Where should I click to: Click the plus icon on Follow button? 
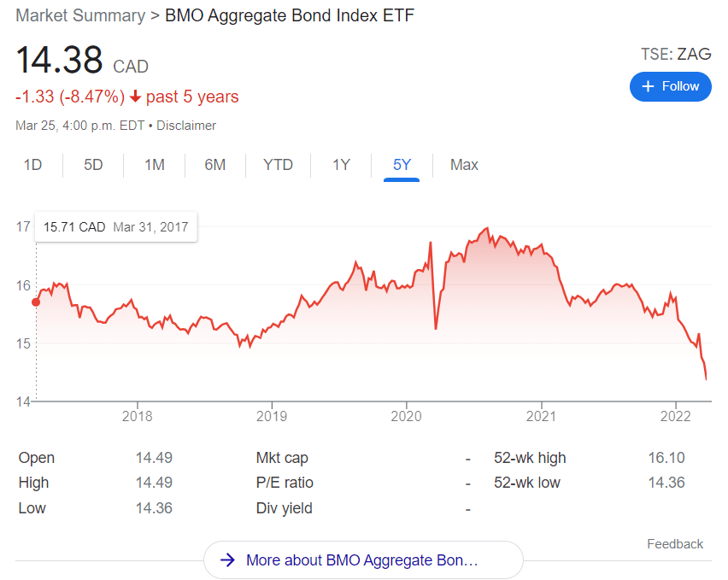[x=648, y=86]
